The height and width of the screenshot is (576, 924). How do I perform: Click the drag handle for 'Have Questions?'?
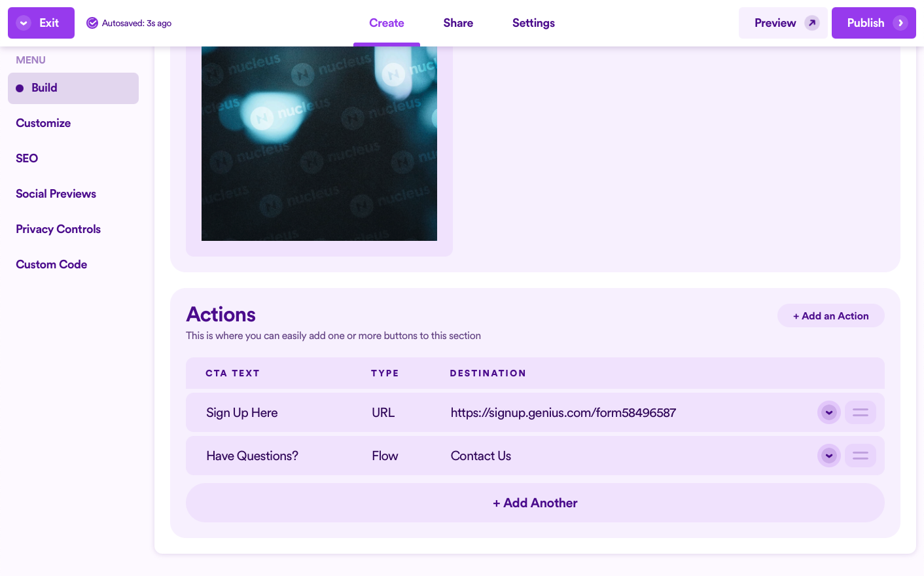point(861,456)
